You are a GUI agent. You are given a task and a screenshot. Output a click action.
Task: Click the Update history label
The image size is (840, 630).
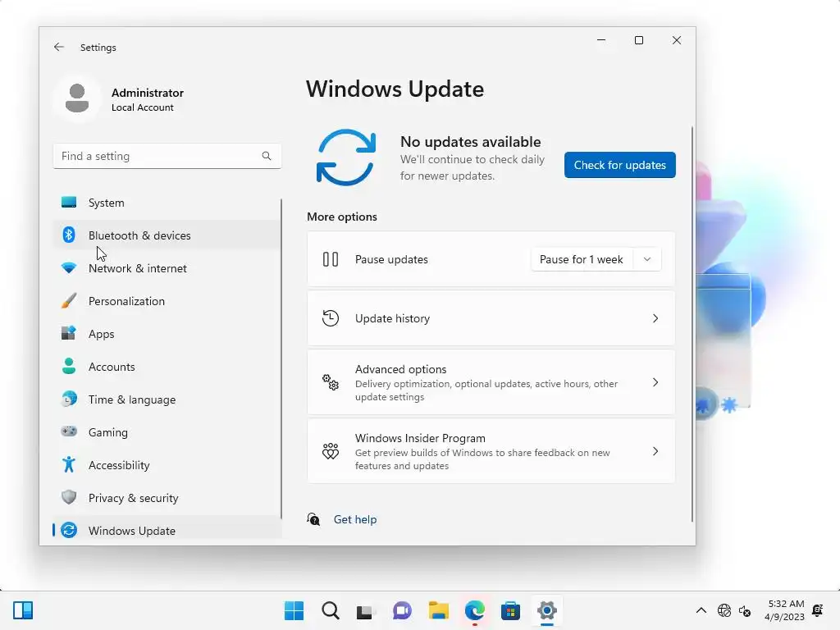point(393,318)
